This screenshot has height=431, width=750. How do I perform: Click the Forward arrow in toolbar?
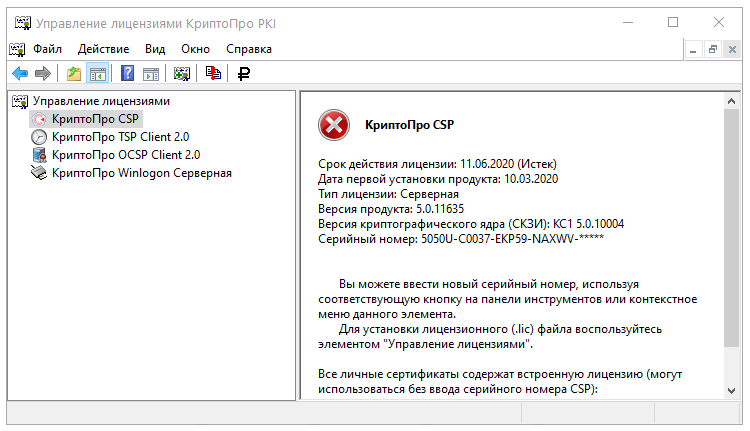pyautogui.click(x=42, y=73)
